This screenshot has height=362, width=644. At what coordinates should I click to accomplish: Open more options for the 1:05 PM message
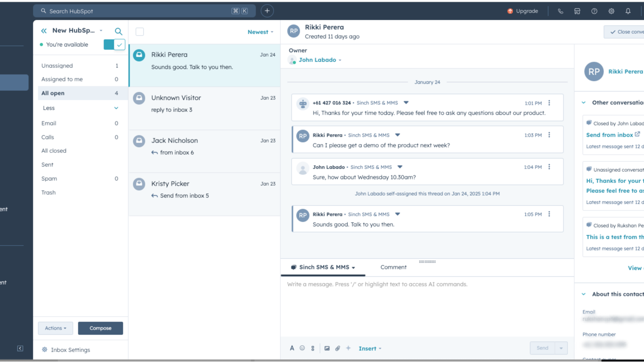click(549, 214)
